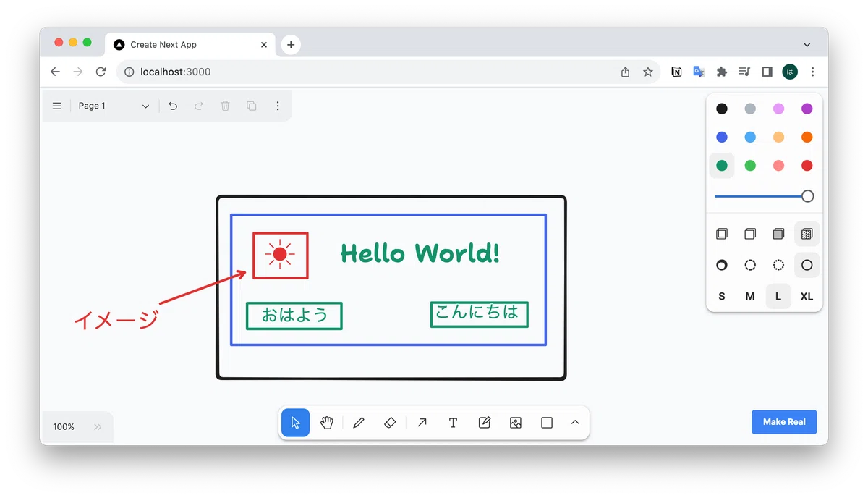Open the Notion web clipper extension
Viewport: 868px width, 498px height.
click(676, 72)
